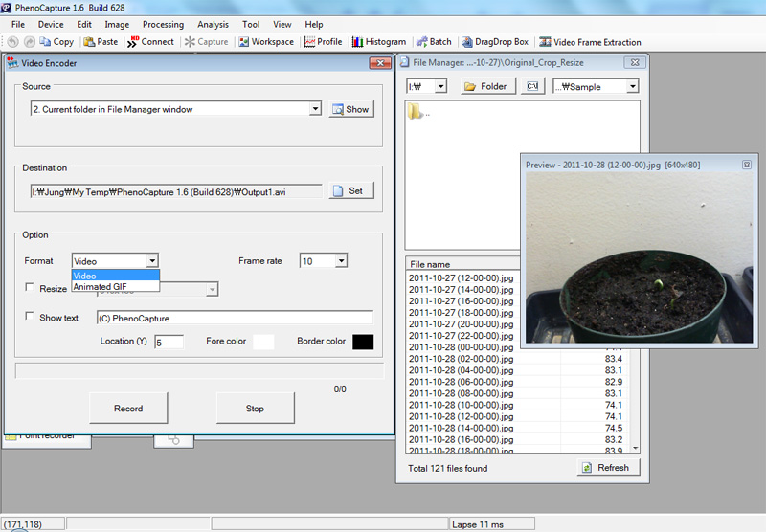Screen dimensions: 766x532
Task: Open the Analysis menu
Action: coord(213,24)
